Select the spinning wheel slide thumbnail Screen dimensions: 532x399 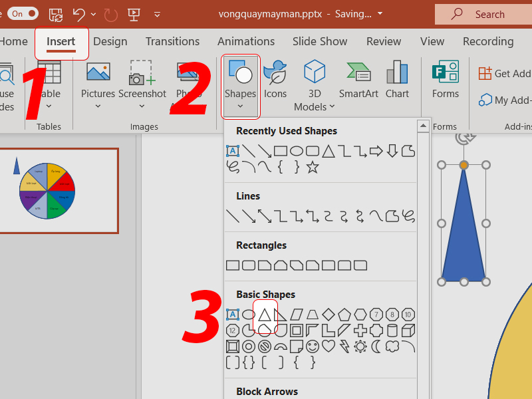[x=58, y=191]
